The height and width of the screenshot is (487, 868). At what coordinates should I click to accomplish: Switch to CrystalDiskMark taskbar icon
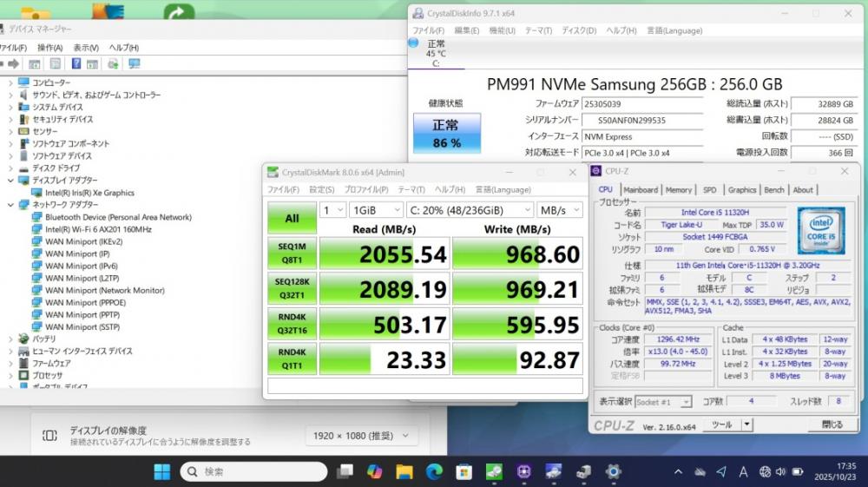pyautogui.click(x=494, y=471)
